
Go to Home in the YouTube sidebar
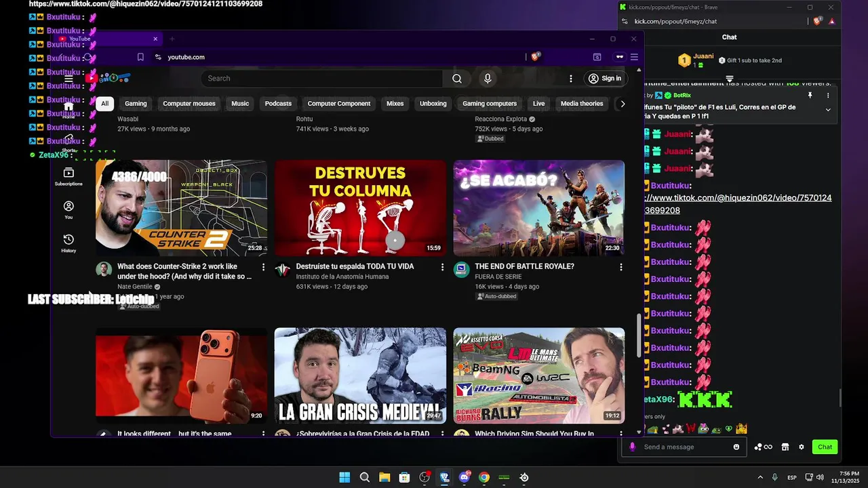coord(68,110)
